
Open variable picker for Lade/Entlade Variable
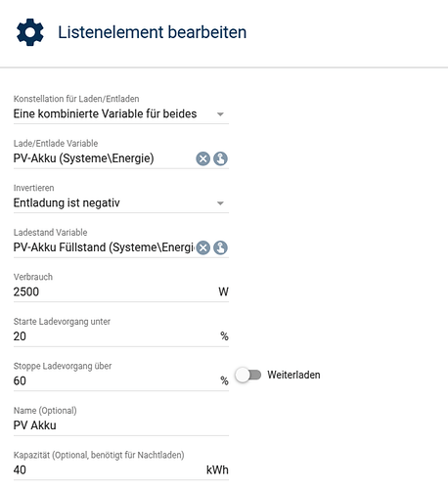point(220,158)
